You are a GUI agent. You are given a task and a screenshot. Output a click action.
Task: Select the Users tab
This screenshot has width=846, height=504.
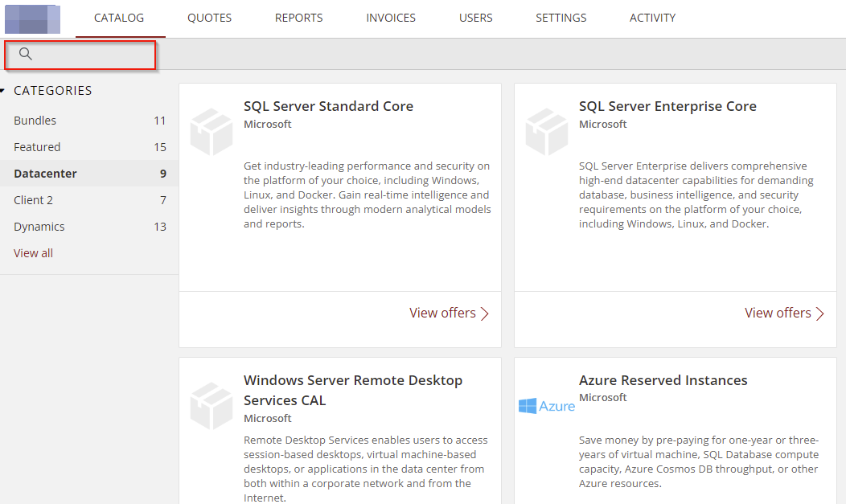[476, 18]
